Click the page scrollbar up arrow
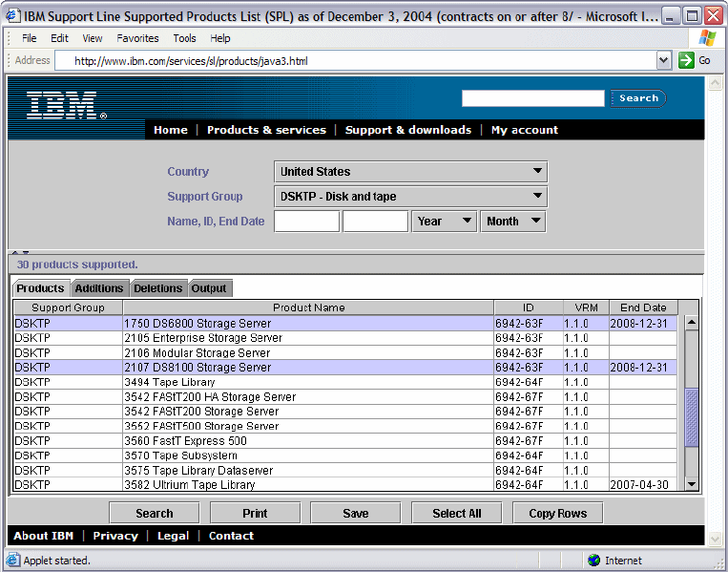The height and width of the screenshot is (572, 728). pos(715,83)
